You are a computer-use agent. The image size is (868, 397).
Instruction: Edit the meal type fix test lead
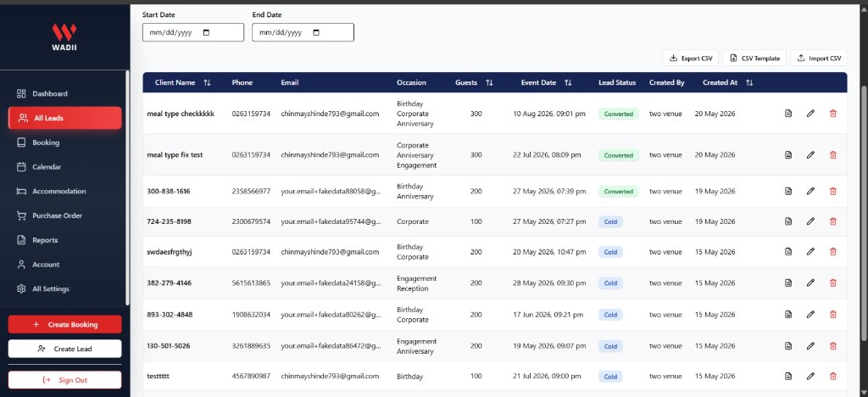point(810,155)
